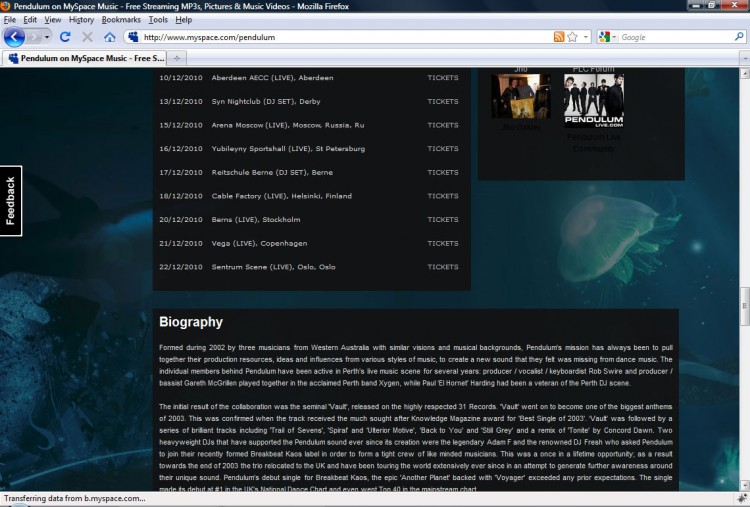Get TICKETS for Berns Stockholm show
This screenshot has width=750, height=507.
pyautogui.click(x=442, y=220)
